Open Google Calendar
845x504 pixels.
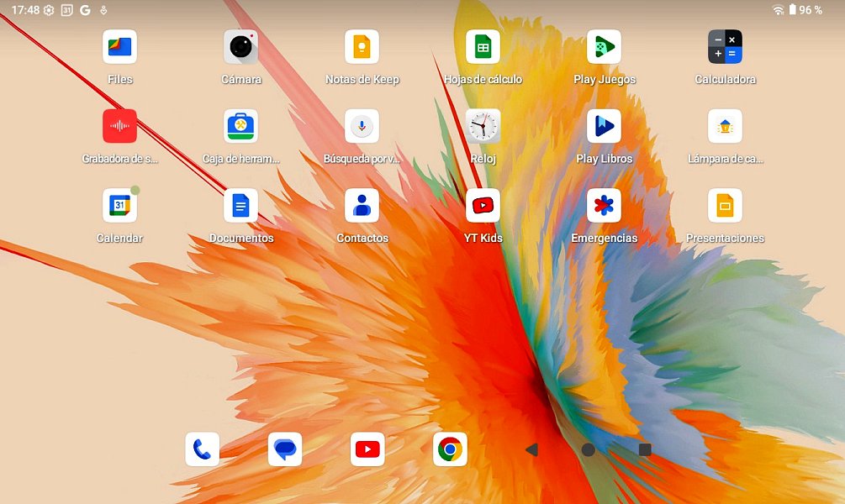point(119,206)
